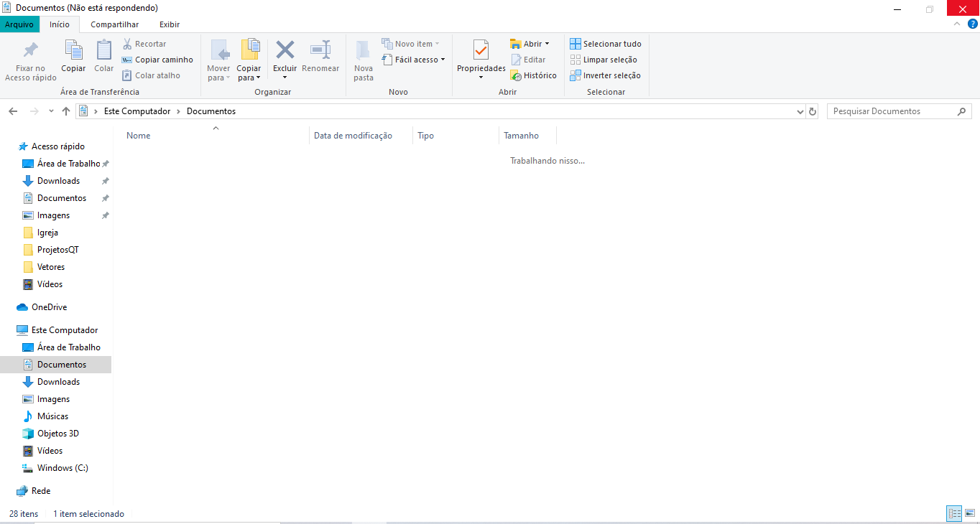Click the Back navigation arrow

pyautogui.click(x=13, y=111)
